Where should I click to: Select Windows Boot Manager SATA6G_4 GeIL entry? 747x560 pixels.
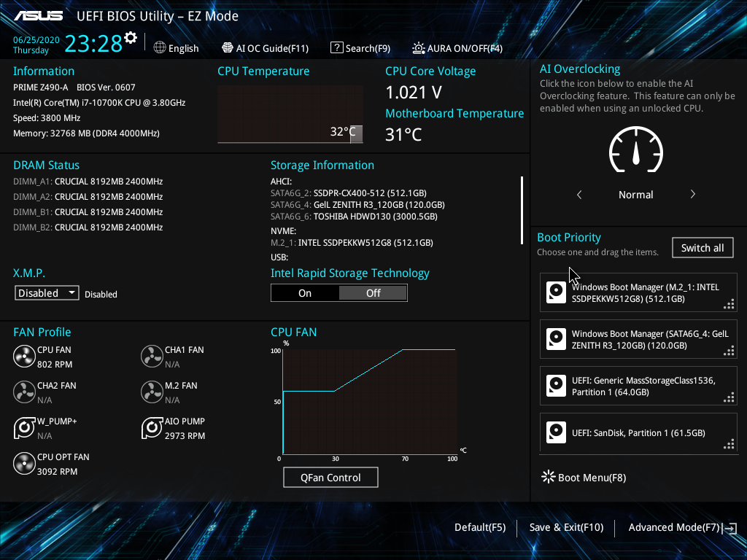(x=638, y=339)
